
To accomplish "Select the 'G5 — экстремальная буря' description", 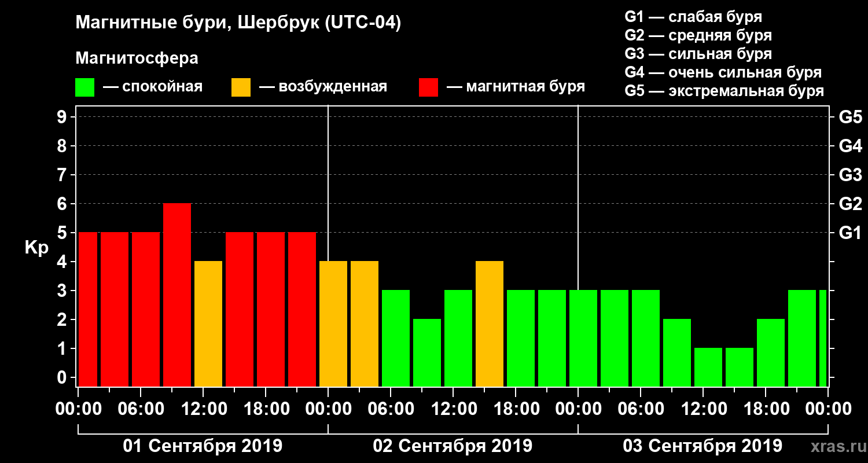I will (x=724, y=91).
